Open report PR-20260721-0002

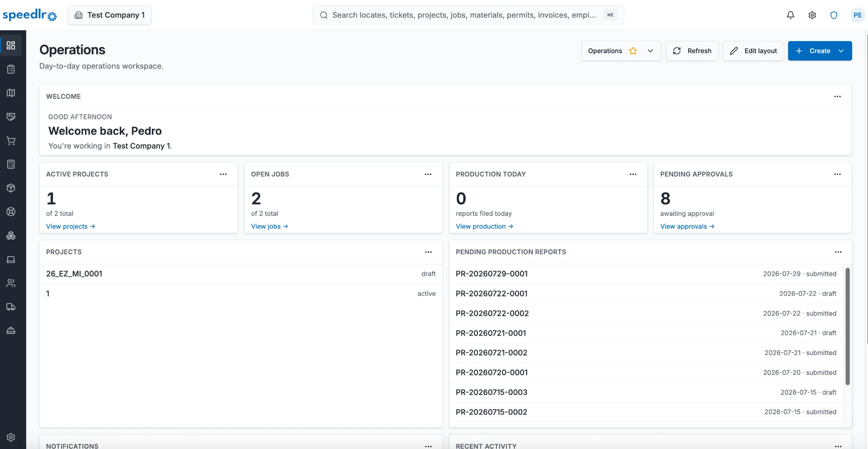(646, 353)
